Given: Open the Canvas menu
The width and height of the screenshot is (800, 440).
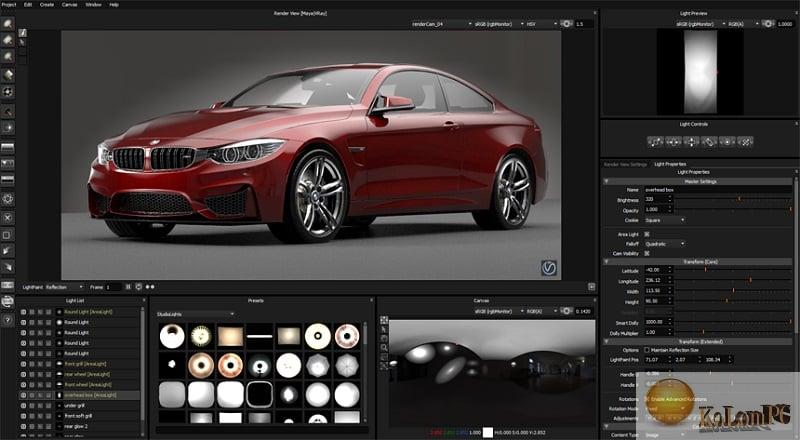Looking at the screenshot, I should click(69, 4).
